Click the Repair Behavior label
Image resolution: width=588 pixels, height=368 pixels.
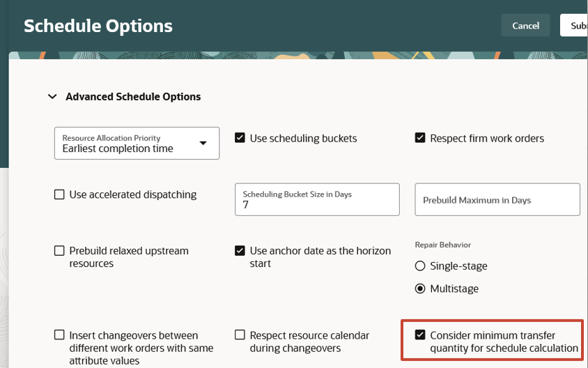pos(443,245)
